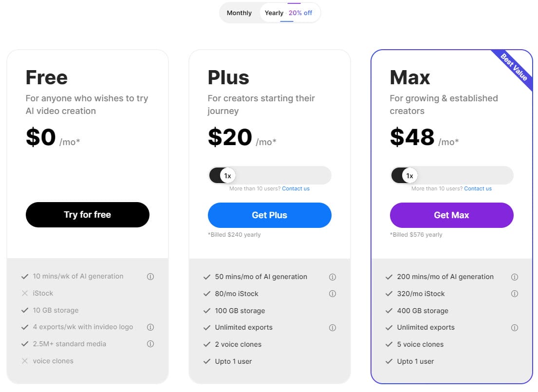Open Contact us link under Plus plan
Screen dimensions: 538x392
[x=296, y=189]
